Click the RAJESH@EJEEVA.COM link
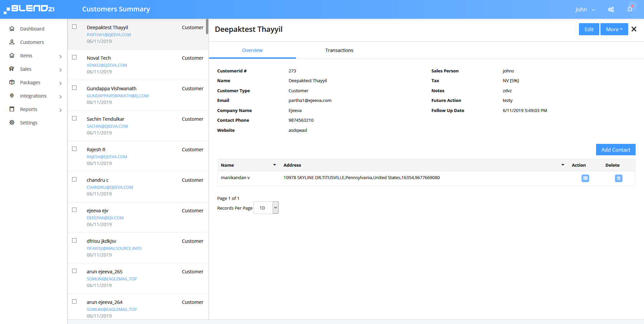 tap(107, 157)
